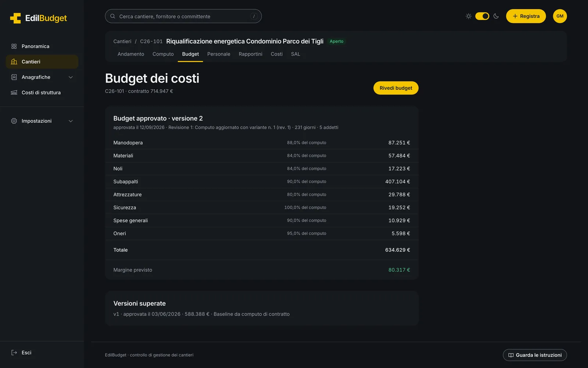588x368 pixels.
Task: Click the Registra button
Action: tap(526, 16)
